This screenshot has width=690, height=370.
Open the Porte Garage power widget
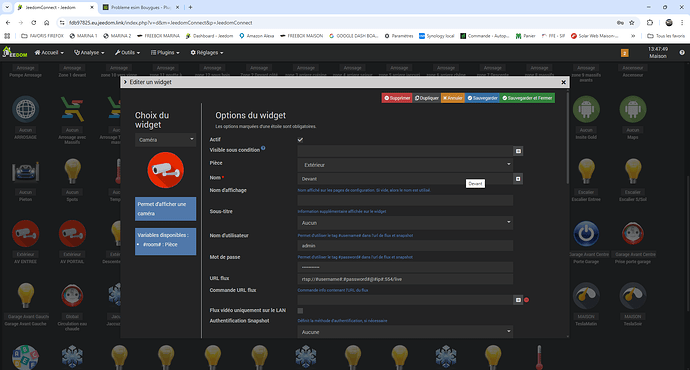click(586, 233)
